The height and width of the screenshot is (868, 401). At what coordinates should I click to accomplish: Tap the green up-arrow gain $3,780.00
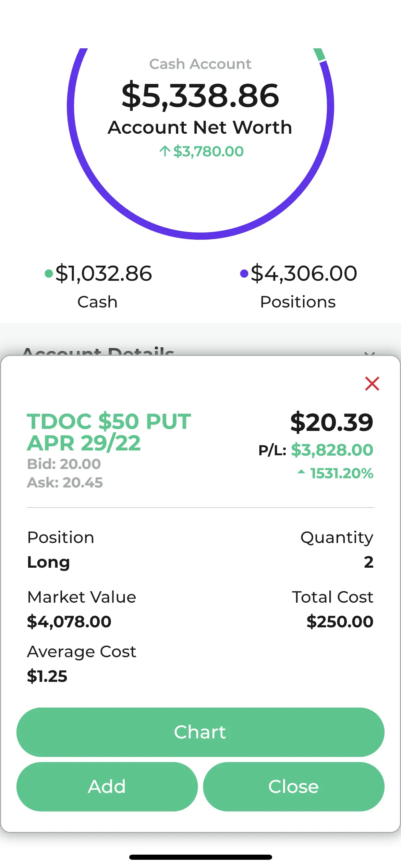(x=201, y=151)
